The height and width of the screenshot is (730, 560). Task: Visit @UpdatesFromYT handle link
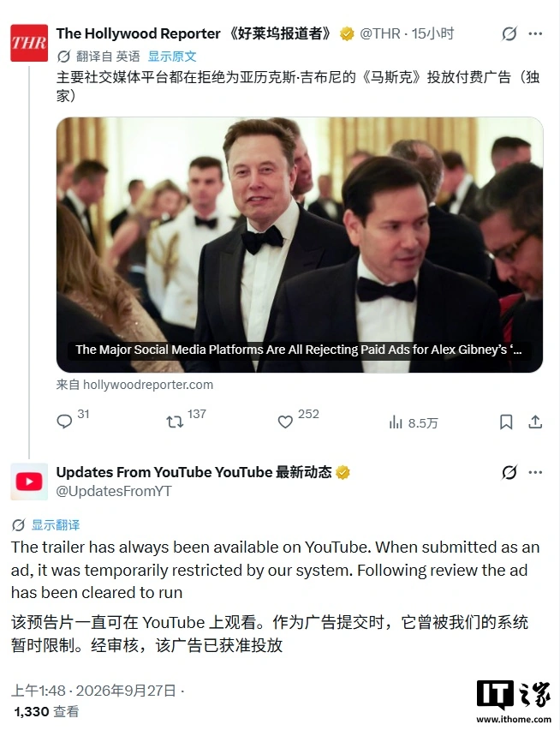point(114,491)
